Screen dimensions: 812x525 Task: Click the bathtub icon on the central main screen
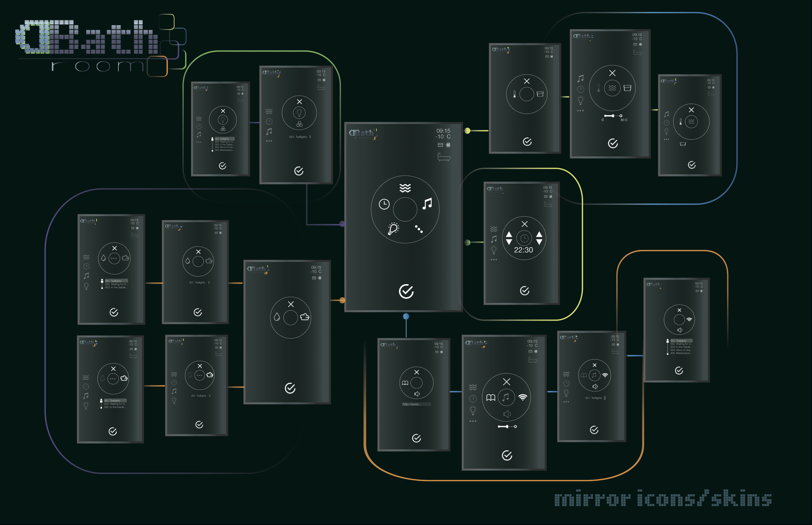click(x=444, y=157)
